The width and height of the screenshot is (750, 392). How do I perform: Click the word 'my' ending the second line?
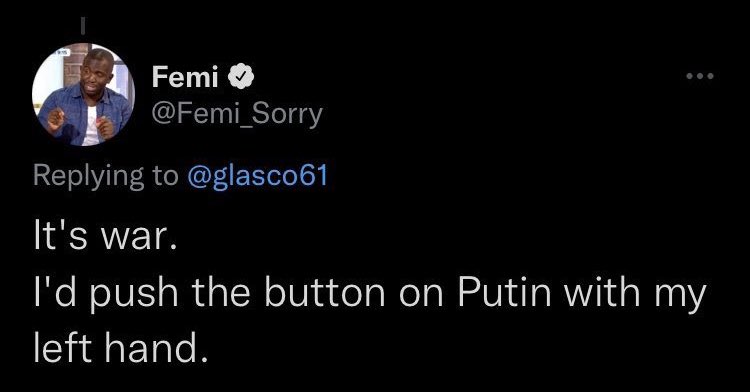tap(680, 295)
